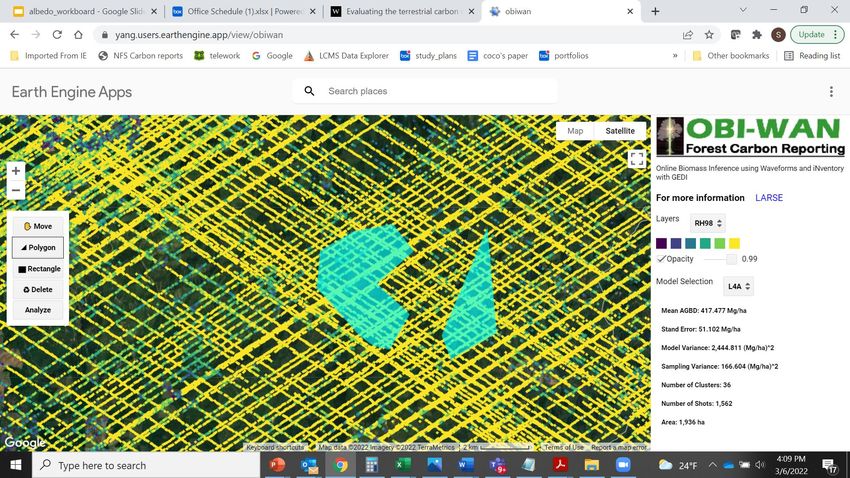This screenshot has height=478, width=850.
Task: Open Terms of Use map link
Action: tap(564, 448)
